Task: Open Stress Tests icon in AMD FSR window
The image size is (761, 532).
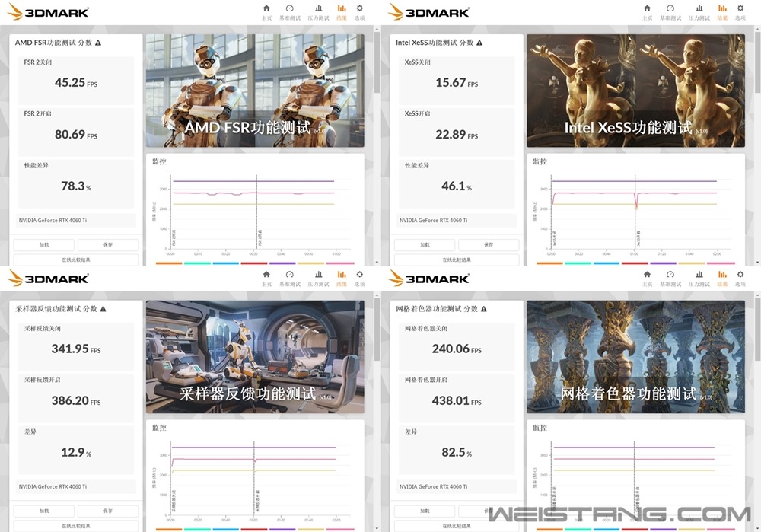Action: point(318,8)
